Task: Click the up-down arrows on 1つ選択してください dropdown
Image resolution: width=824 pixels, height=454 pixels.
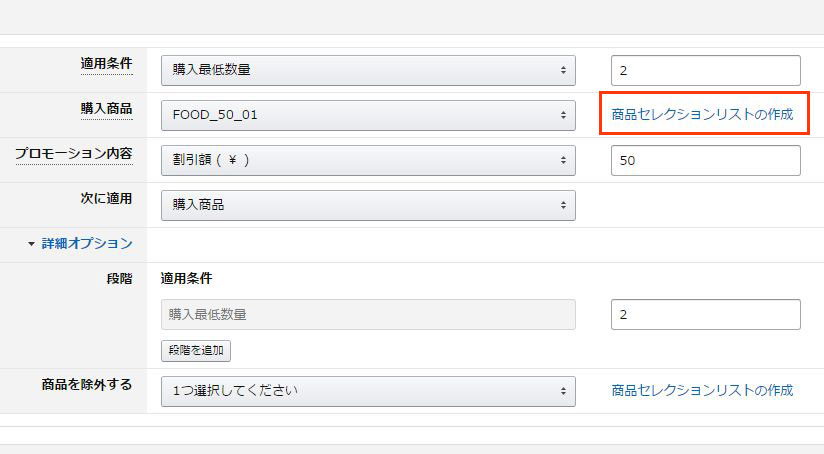Action: click(563, 391)
